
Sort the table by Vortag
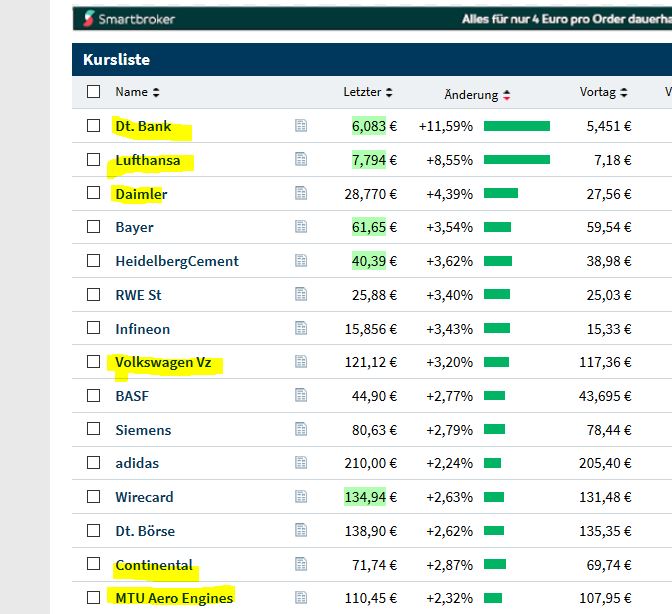pyautogui.click(x=603, y=92)
